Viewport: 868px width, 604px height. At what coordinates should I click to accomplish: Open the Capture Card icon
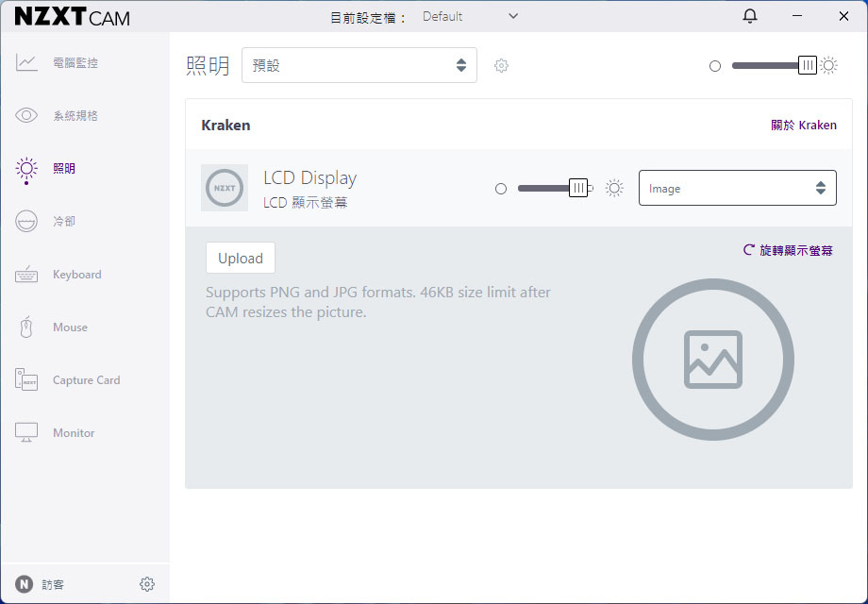(x=26, y=379)
